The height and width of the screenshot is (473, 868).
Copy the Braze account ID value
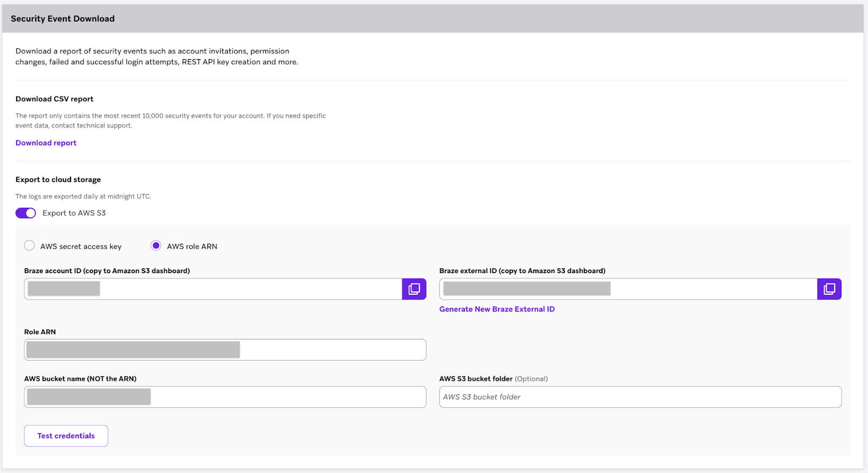click(x=414, y=289)
